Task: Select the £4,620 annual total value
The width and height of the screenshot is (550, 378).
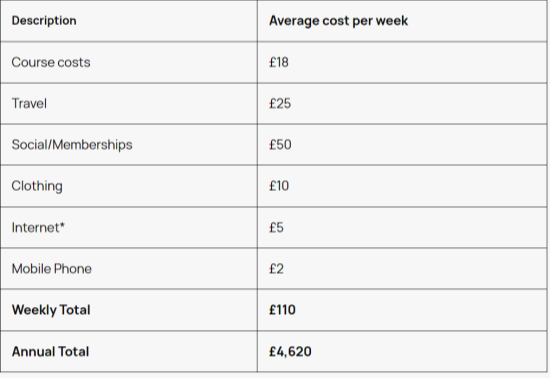Action: [x=290, y=352]
